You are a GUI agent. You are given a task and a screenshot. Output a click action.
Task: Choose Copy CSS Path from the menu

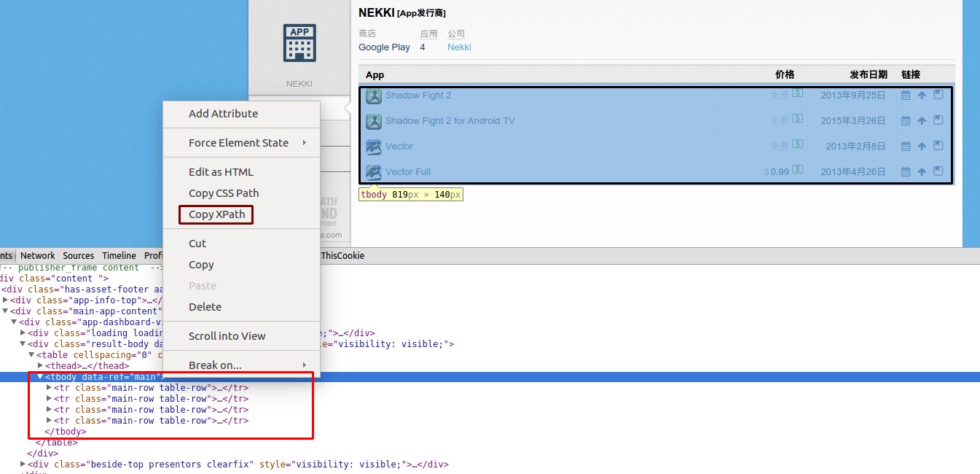pos(241,193)
